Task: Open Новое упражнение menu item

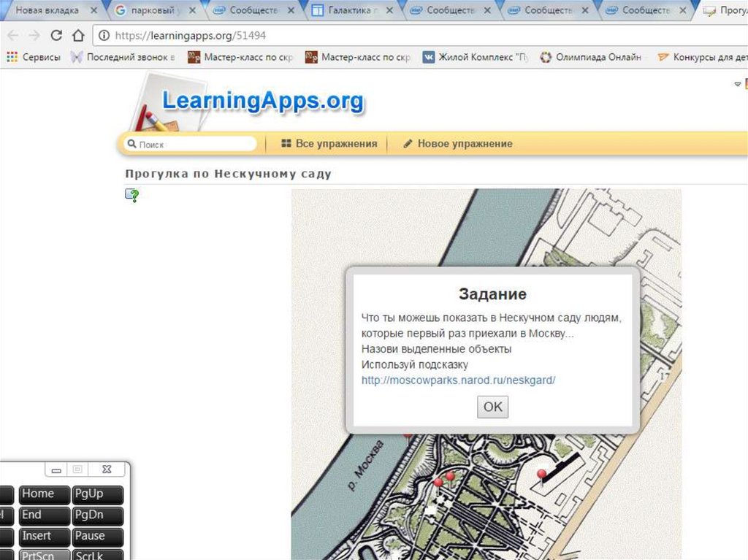Action: (458, 144)
